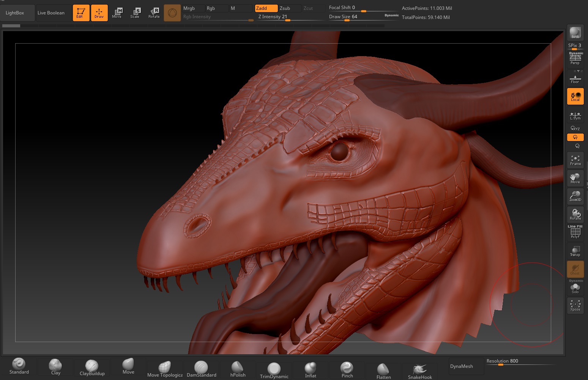The width and height of the screenshot is (588, 380).
Task: Pick the TrimDynamic brush
Action: 274,371
